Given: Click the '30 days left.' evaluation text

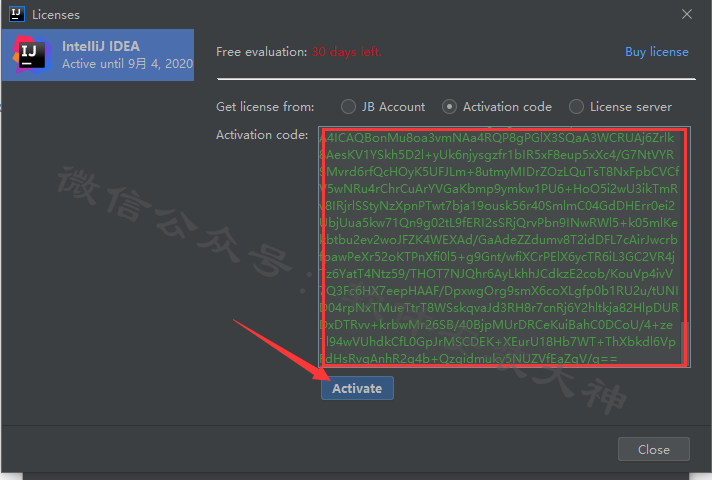Looking at the screenshot, I should tap(346, 52).
